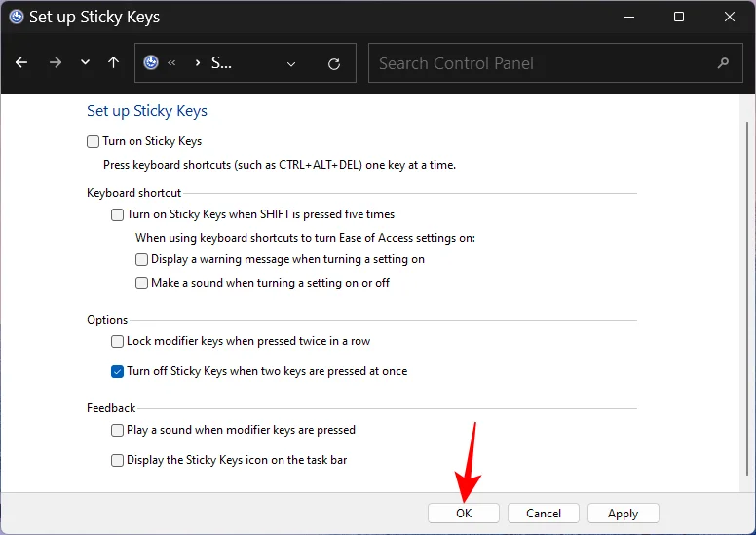The height and width of the screenshot is (535, 756).
Task: Go back using the back arrow
Action: point(21,62)
